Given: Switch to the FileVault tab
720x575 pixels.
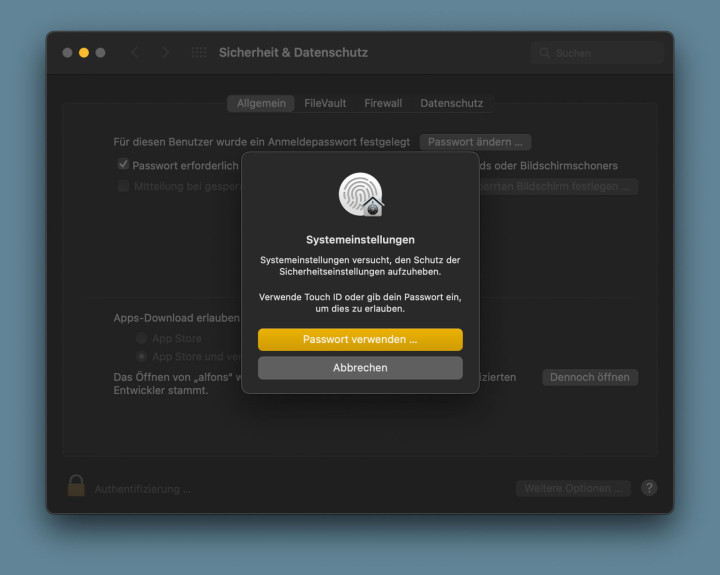Looking at the screenshot, I should 325,103.
